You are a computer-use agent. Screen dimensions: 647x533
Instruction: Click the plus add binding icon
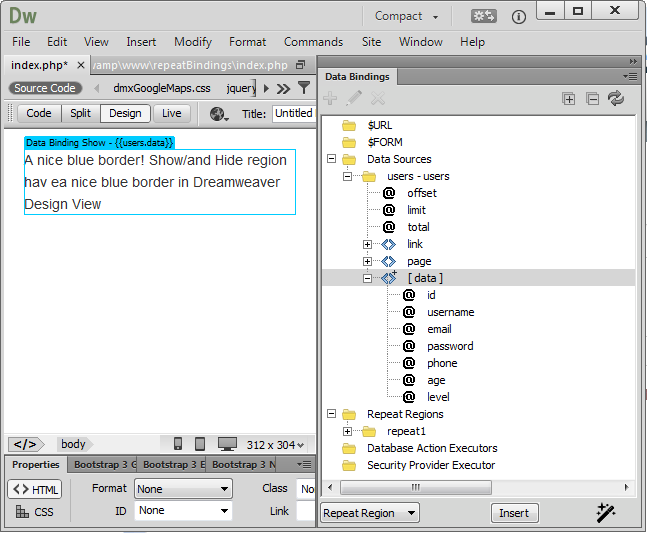pos(330,99)
